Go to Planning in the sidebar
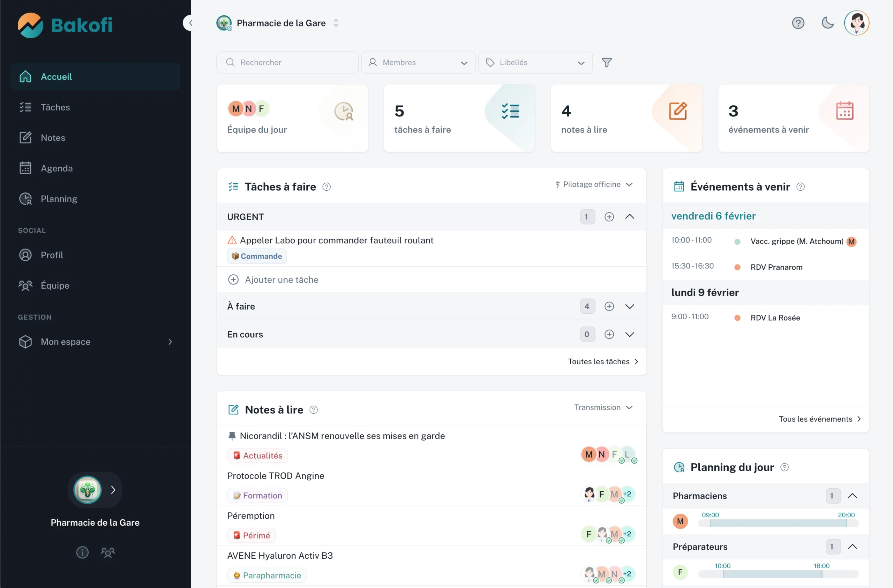 (x=59, y=199)
